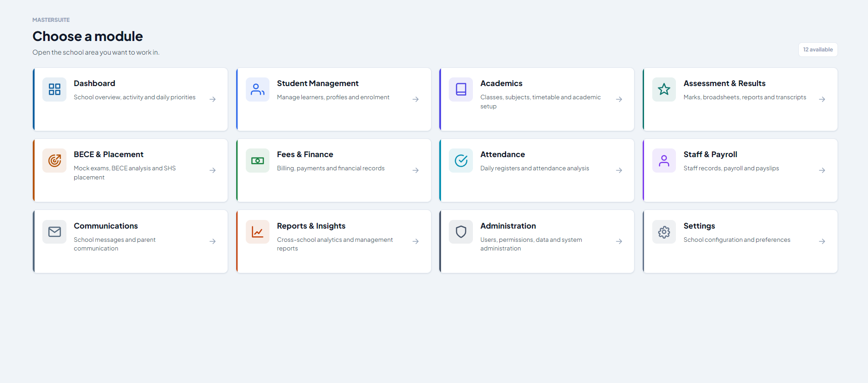The width and height of the screenshot is (868, 383).
Task: Click the arrow on the Attendance card
Action: [x=619, y=170]
